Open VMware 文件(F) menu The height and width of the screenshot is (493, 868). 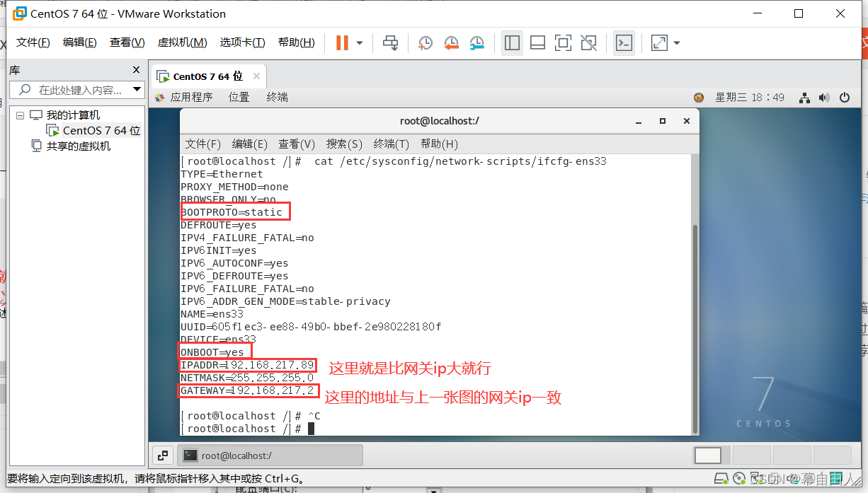[x=33, y=42]
